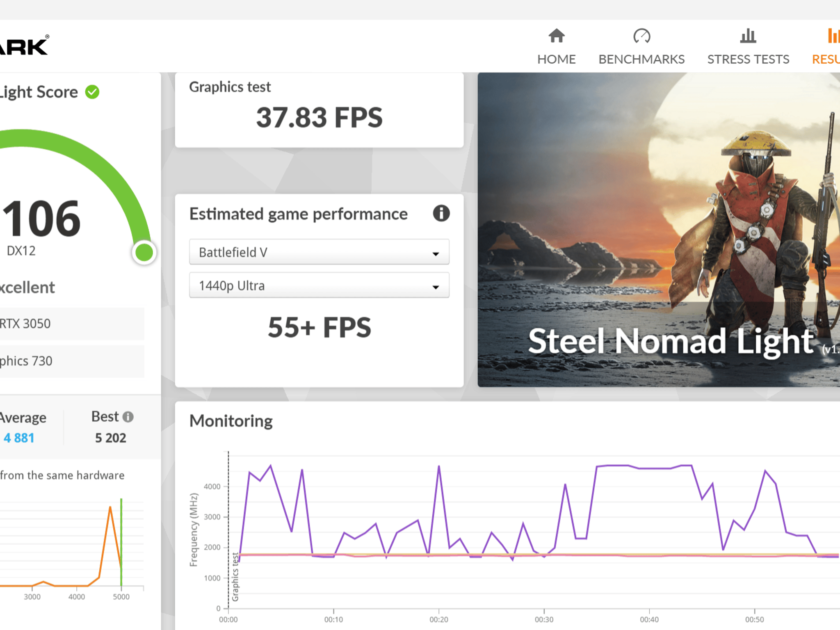The width and height of the screenshot is (840, 630).
Task: Show info next to Best score
Action: (x=128, y=417)
